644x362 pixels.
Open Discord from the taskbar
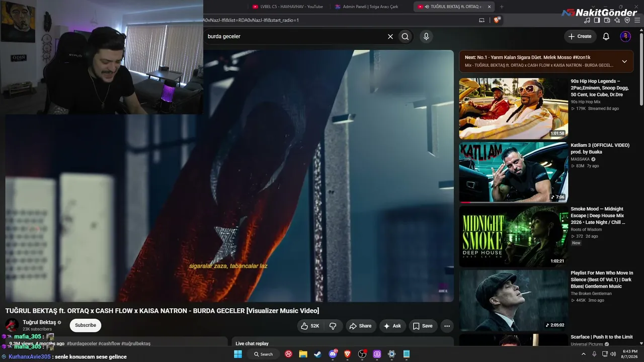coord(333,354)
